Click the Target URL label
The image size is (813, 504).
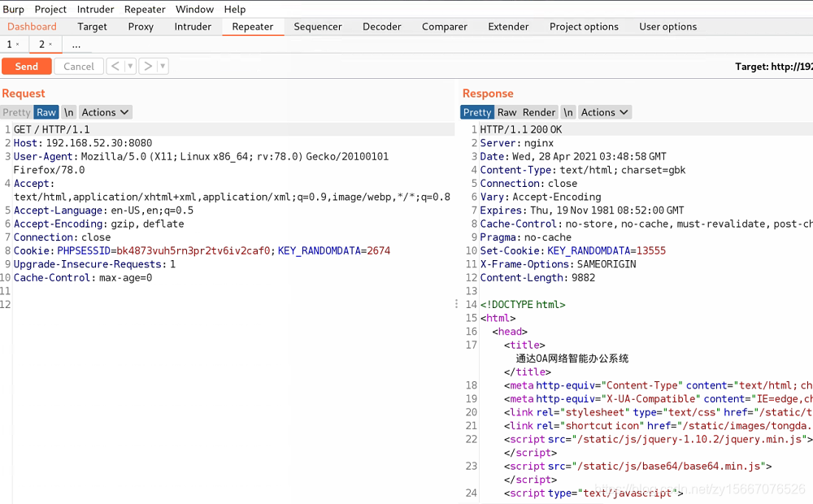[x=774, y=67]
